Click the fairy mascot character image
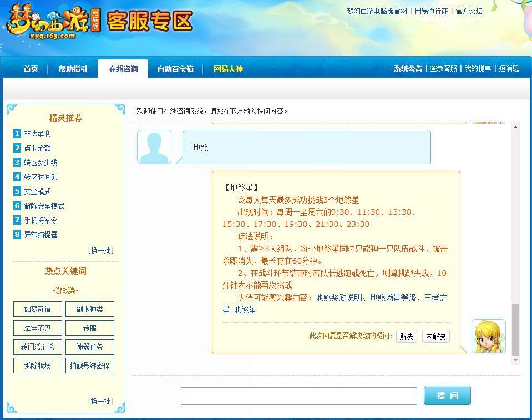This screenshot has width=532, height=420. coord(488,336)
